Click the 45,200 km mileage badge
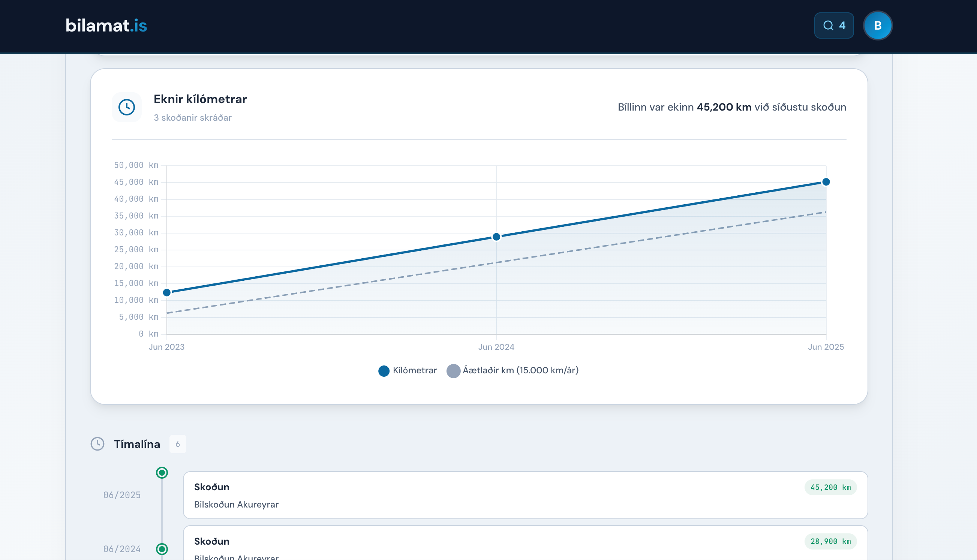The width and height of the screenshot is (977, 560). click(830, 487)
